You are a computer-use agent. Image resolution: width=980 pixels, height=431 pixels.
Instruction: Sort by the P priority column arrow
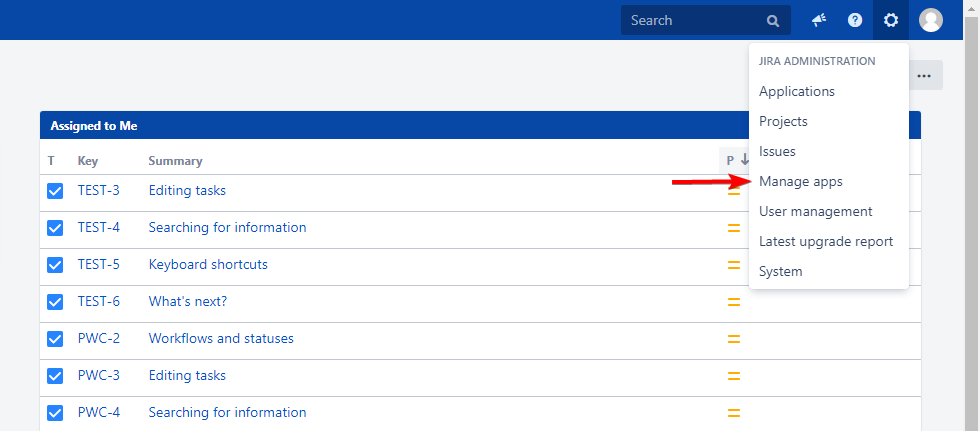click(x=744, y=160)
